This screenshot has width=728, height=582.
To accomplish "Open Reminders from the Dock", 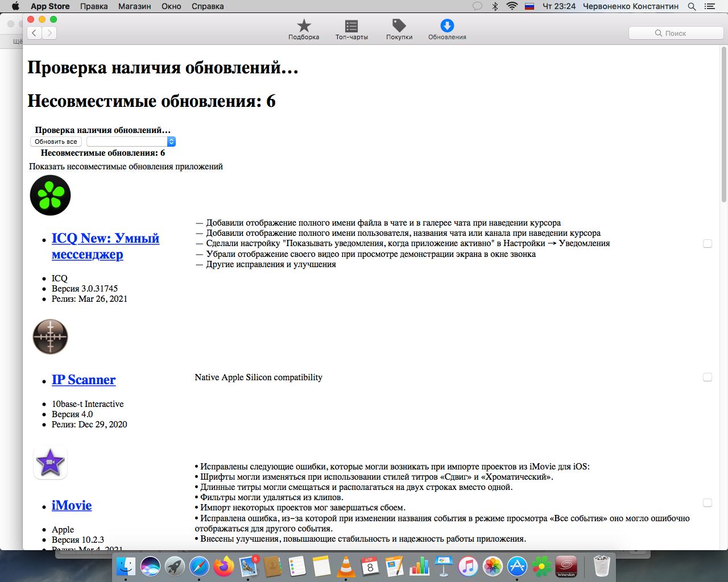I will tap(297, 567).
